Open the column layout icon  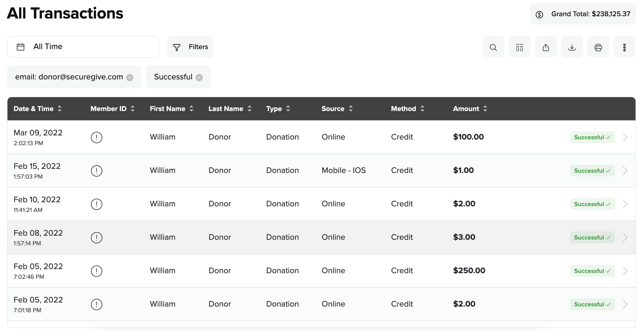pos(519,47)
